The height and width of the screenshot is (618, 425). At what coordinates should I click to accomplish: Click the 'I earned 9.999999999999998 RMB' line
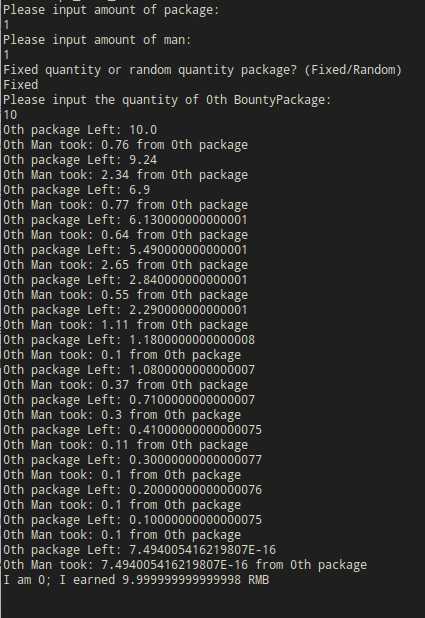(x=136, y=579)
